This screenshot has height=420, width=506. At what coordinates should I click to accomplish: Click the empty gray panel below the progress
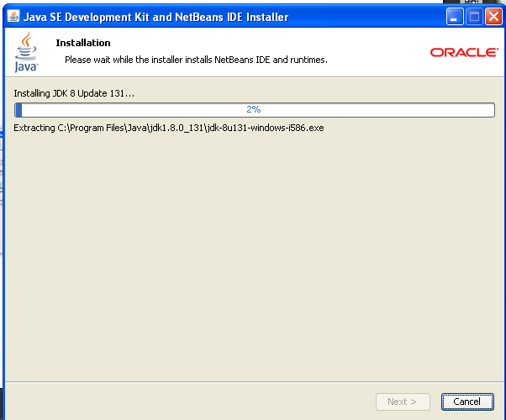click(x=252, y=252)
